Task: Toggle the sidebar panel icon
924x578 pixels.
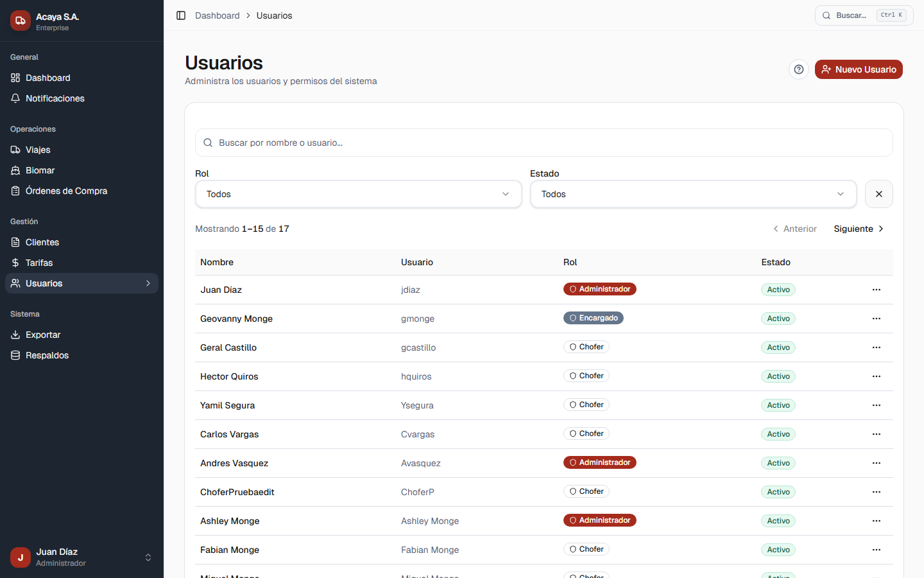Action: [181, 15]
